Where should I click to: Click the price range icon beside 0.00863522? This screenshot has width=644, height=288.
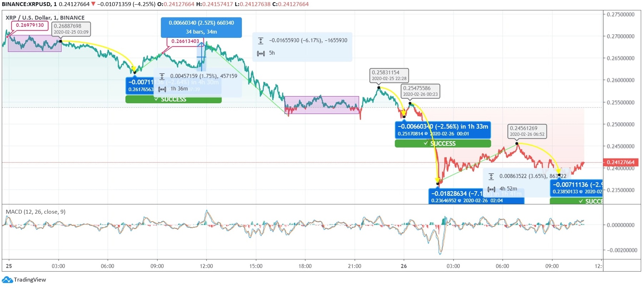coord(491,177)
